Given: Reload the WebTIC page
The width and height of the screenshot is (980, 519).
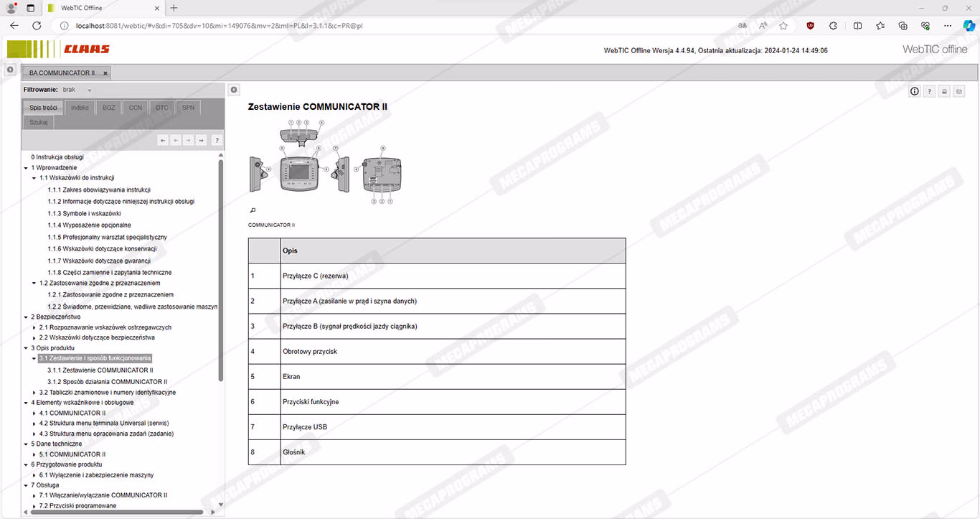Looking at the screenshot, I should (37, 25).
